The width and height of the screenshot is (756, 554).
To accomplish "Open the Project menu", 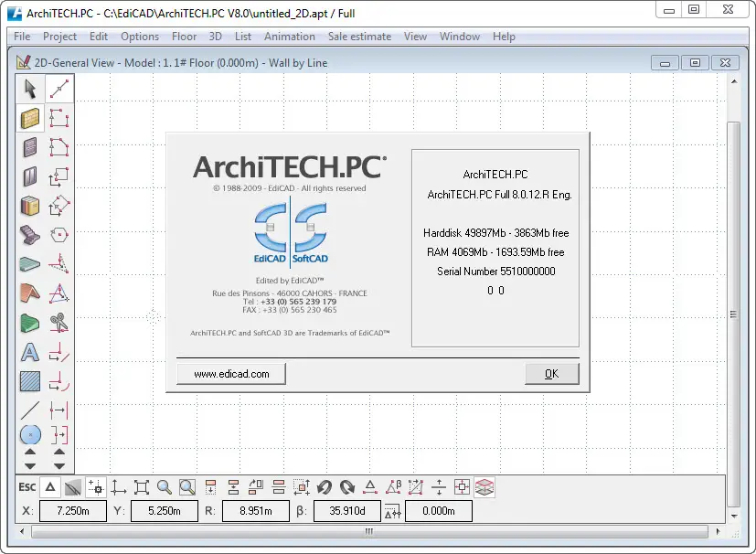I will pyautogui.click(x=59, y=37).
